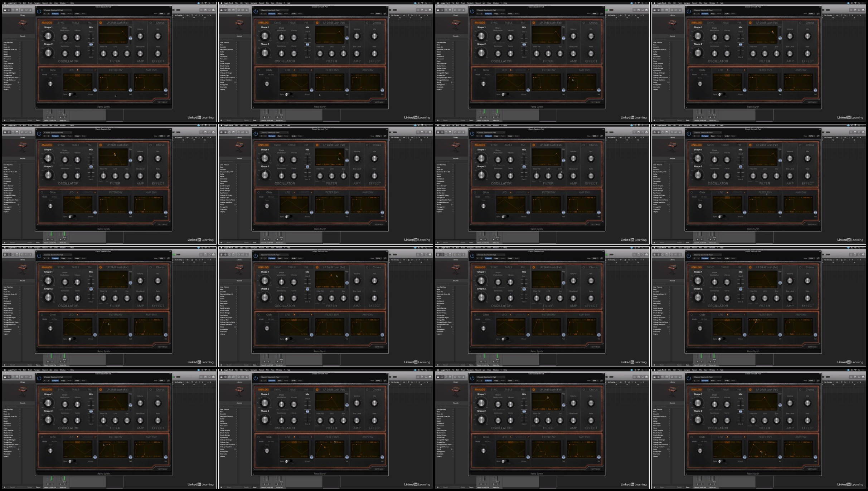Click Revert in the bottom-right frame library footer
Screen dimensions: 868x491
pos(662,487)
